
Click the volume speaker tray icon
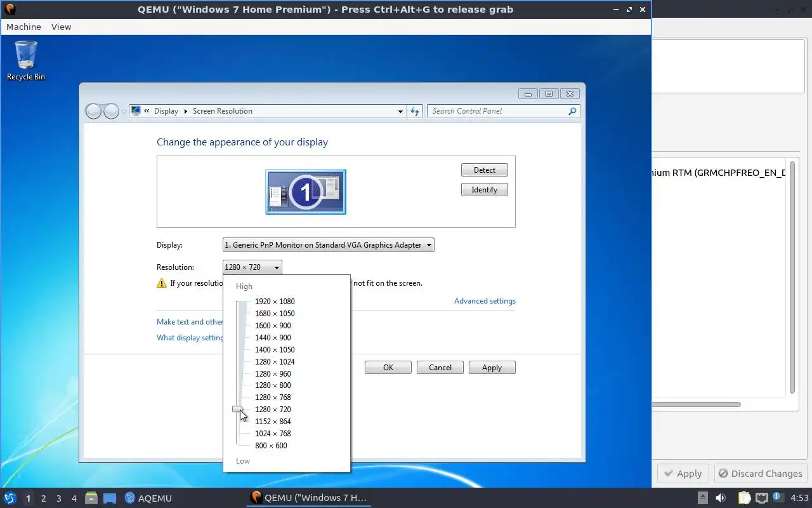tap(721, 498)
